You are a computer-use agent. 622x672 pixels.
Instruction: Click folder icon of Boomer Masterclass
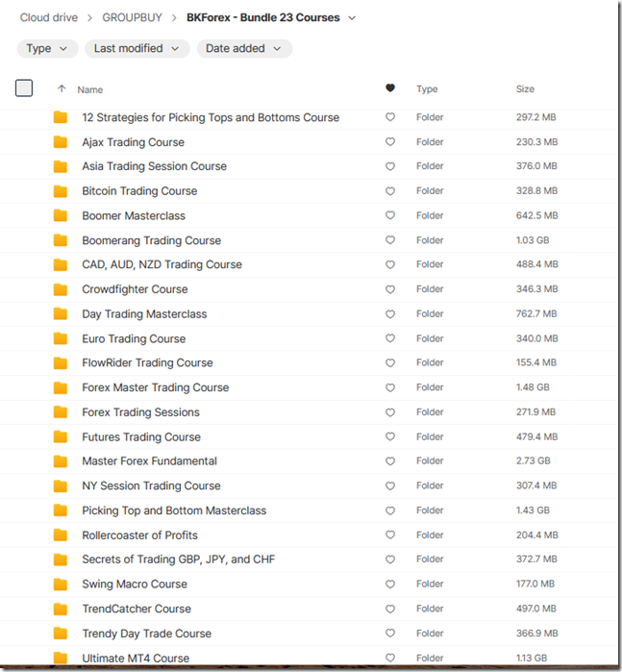tap(61, 215)
